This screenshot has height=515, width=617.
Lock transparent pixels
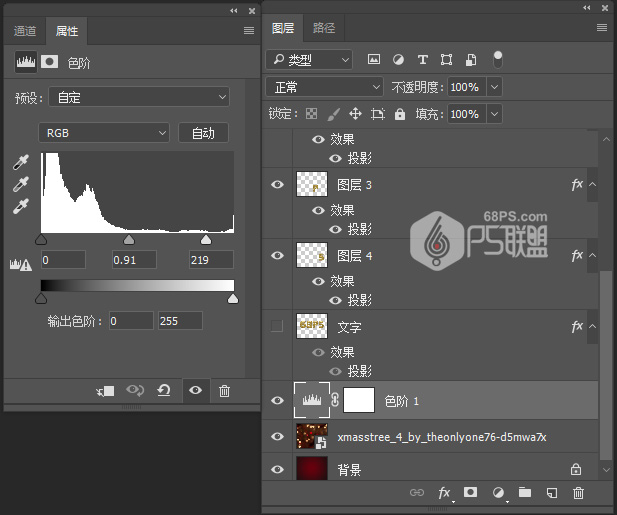pos(312,114)
